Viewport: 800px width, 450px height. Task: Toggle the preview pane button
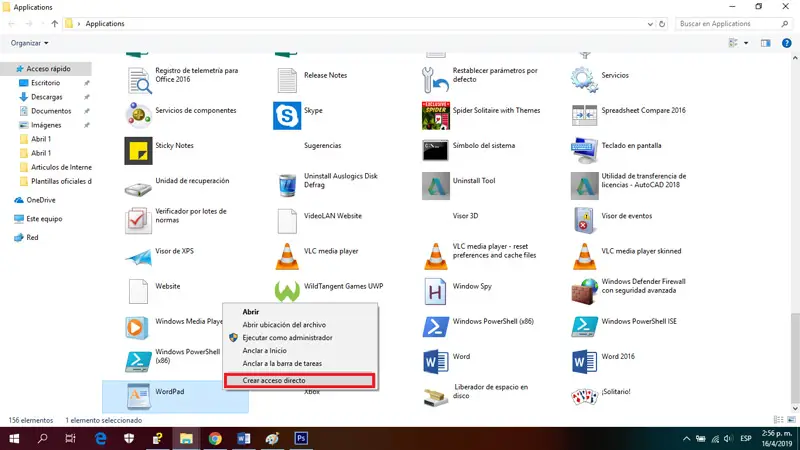click(x=765, y=43)
